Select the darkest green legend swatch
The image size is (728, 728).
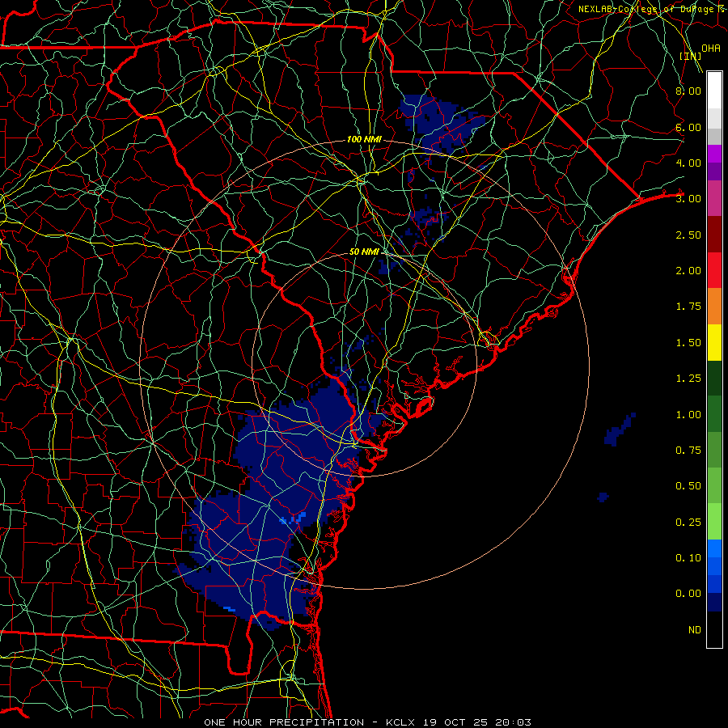[x=714, y=378]
